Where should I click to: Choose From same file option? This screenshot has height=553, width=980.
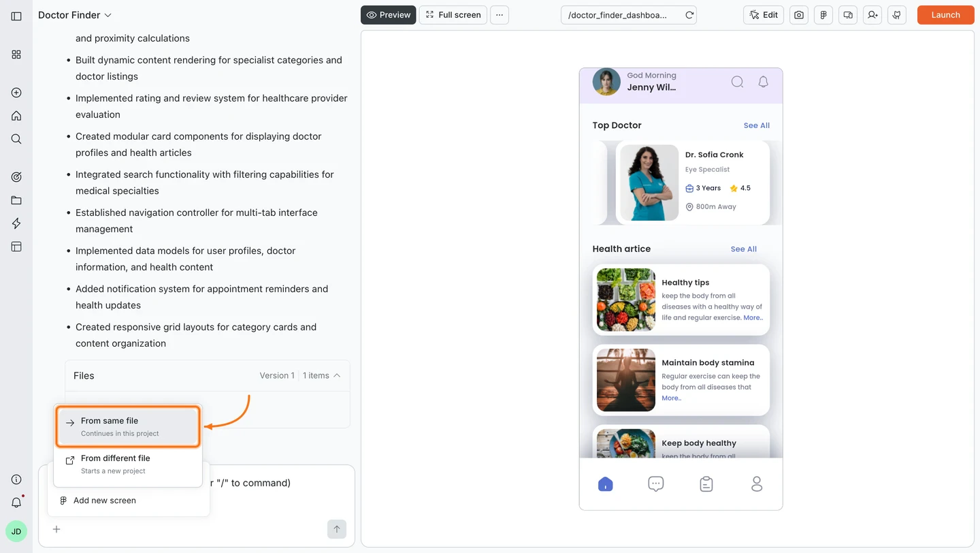[x=128, y=426]
